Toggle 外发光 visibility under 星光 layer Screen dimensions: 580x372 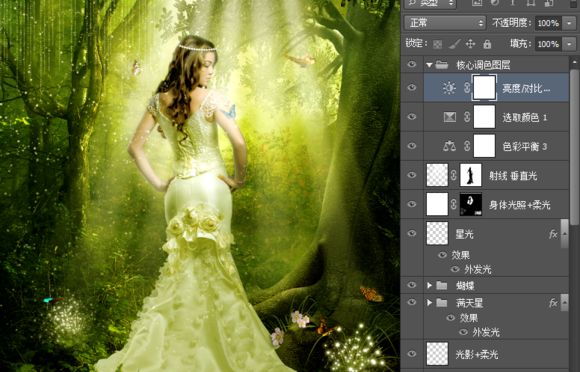[455, 270]
